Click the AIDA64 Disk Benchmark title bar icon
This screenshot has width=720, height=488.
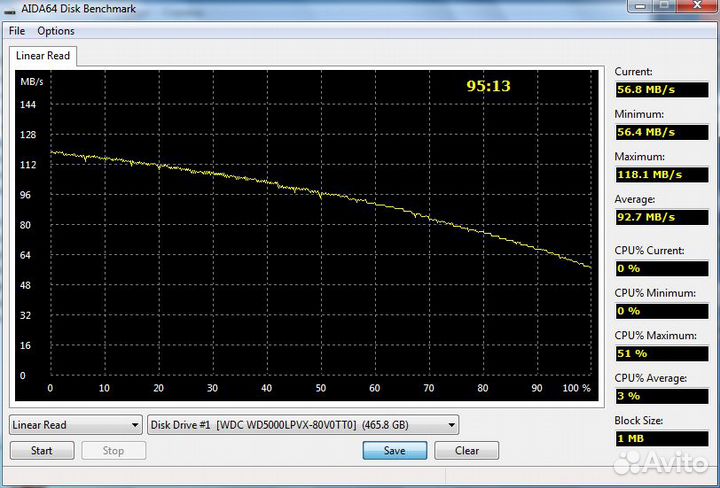pyautogui.click(x=10, y=10)
